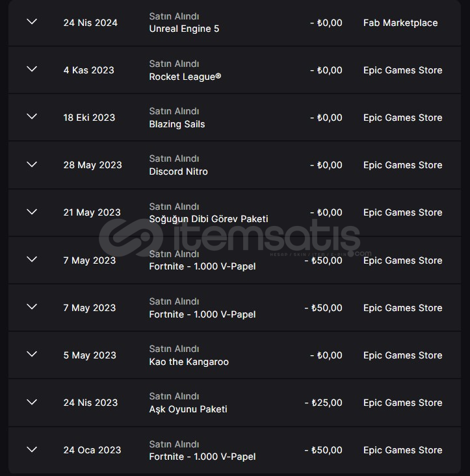The height and width of the screenshot is (476, 470).
Task: Click the Kao the Kangaroo title
Action: tap(189, 362)
